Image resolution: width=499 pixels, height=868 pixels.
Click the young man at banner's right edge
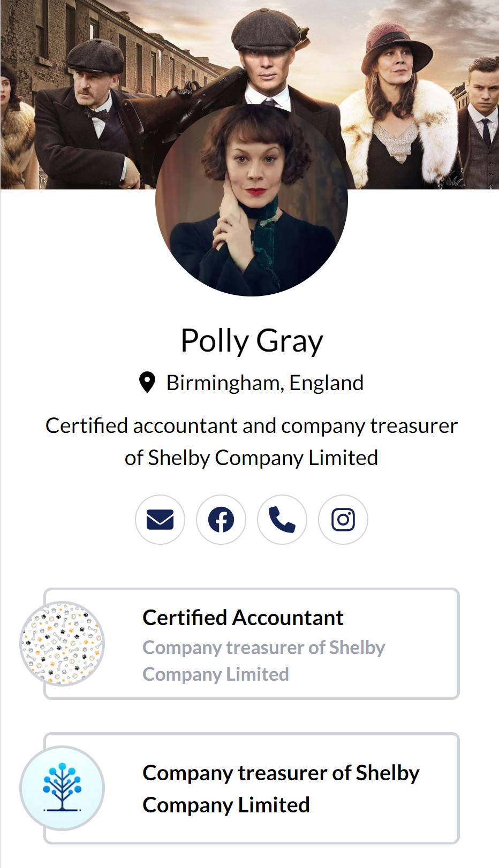[x=483, y=107]
